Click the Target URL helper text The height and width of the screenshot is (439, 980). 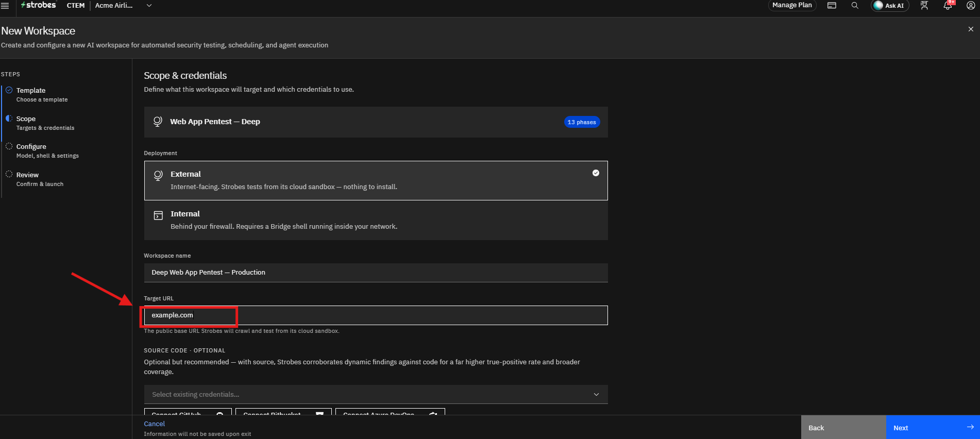[x=241, y=331]
